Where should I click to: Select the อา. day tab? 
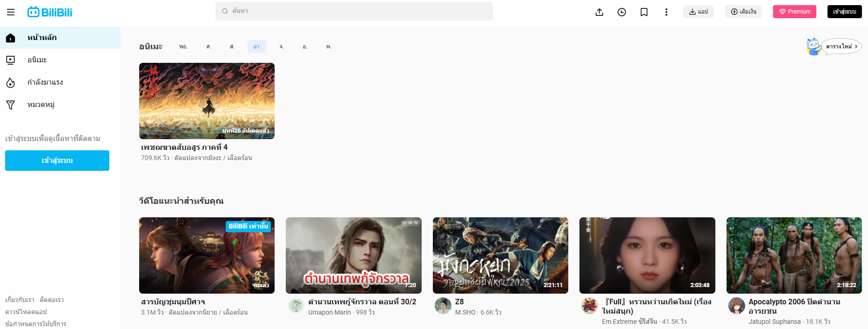coord(257,47)
